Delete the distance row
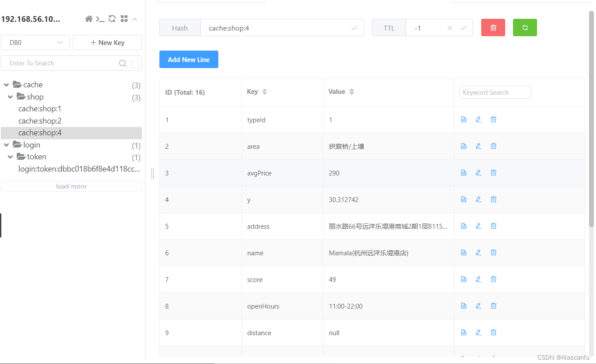 (493, 332)
